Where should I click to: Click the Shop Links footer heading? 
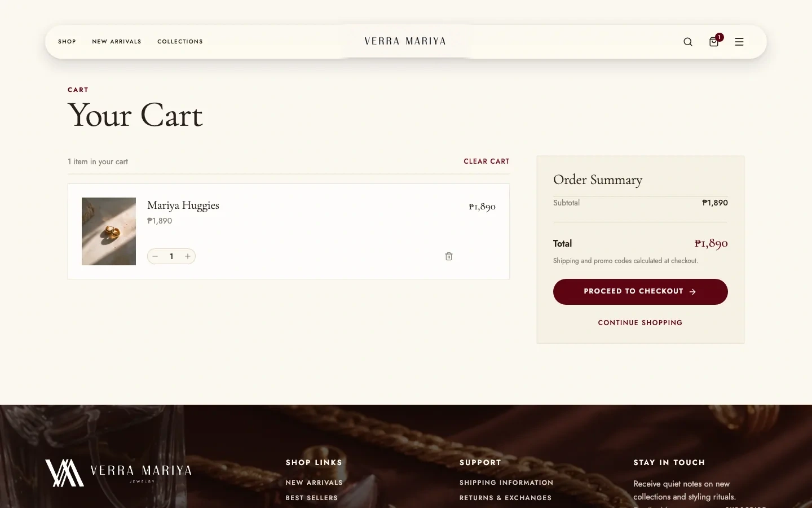point(314,462)
